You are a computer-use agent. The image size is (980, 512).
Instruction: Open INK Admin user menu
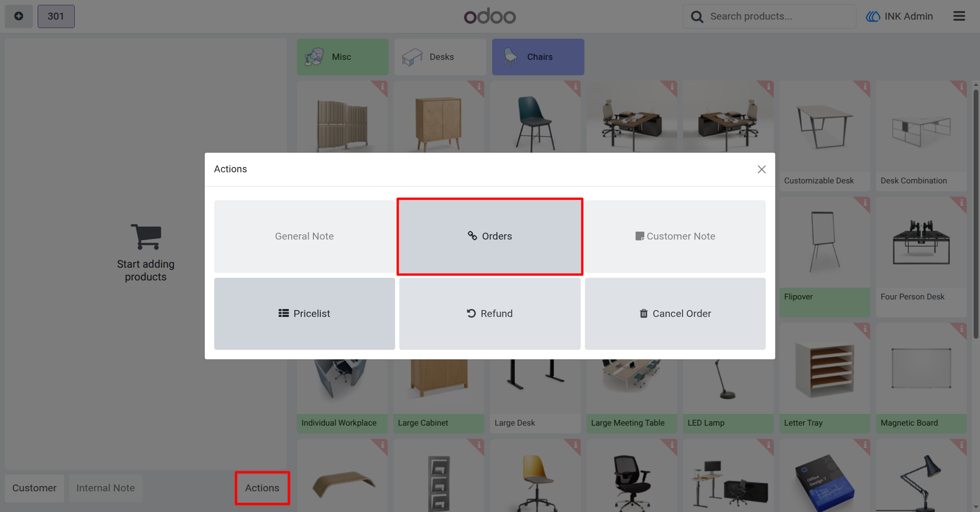(899, 16)
